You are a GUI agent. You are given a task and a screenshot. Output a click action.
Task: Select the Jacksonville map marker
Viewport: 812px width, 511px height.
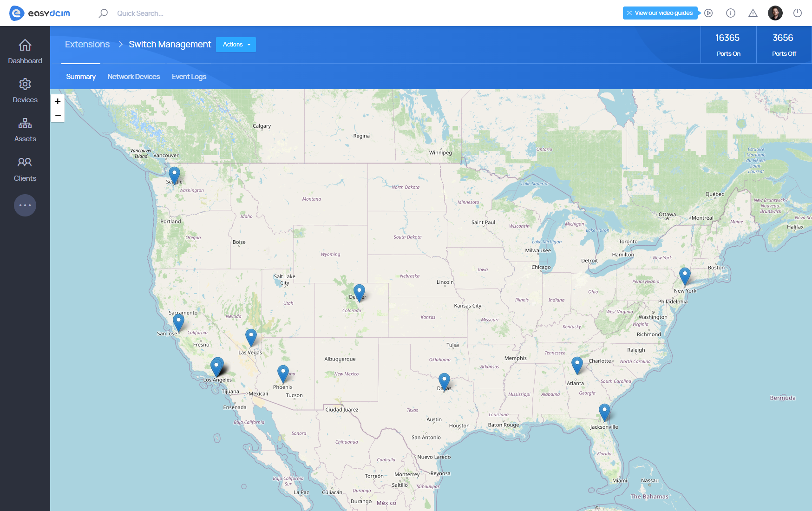tap(604, 413)
